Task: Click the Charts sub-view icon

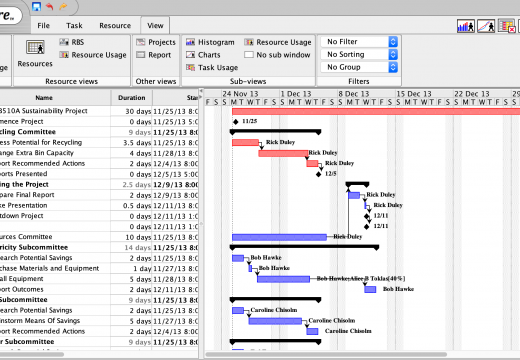Action: pos(190,55)
